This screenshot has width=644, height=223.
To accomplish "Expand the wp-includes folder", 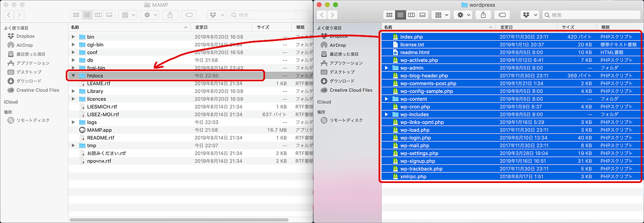I will coord(386,114).
